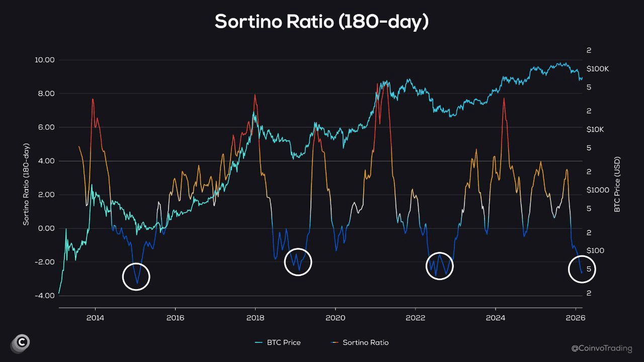644x362 pixels.
Task: Select the 2018 label on the x-axis
Action: click(255, 317)
